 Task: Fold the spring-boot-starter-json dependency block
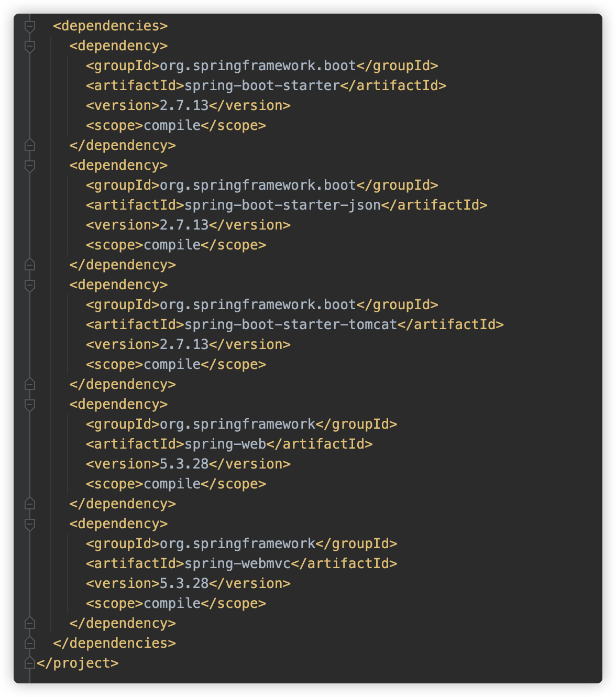point(30,166)
